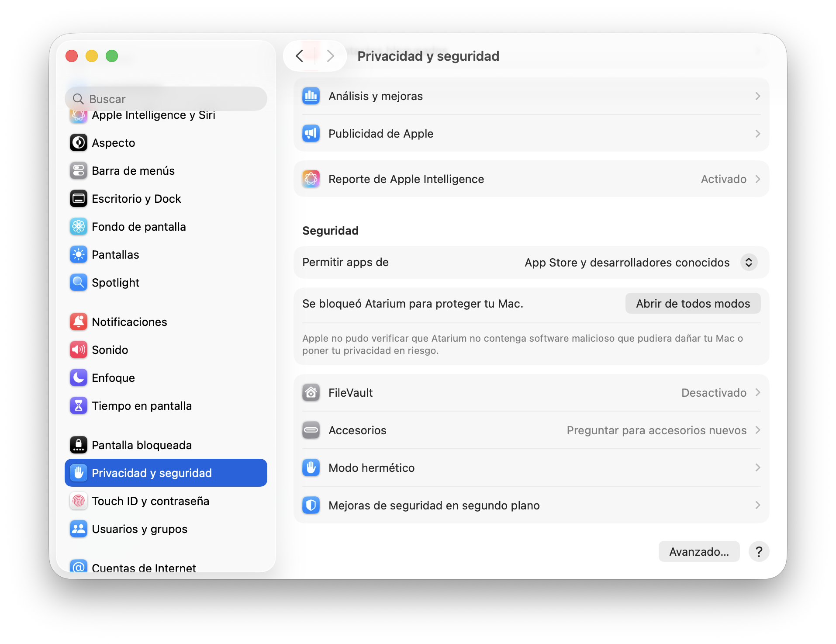
Task: Expand Publicidad de Apple with its chevron
Action: click(758, 134)
